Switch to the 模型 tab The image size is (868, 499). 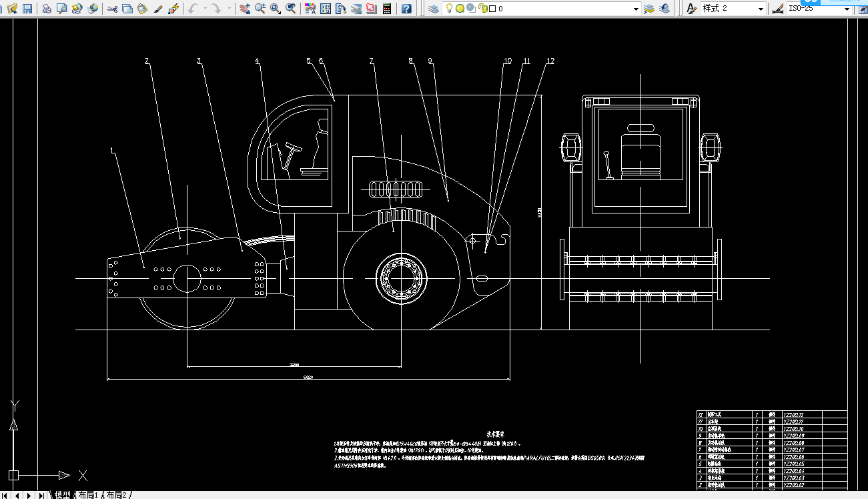(x=63, y=495)
